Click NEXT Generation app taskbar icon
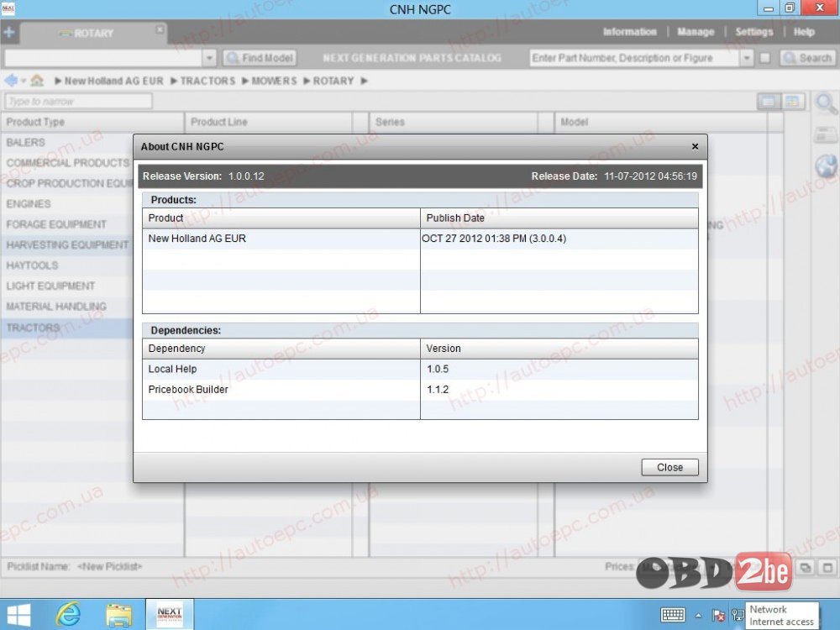This screenshot has width=840, height=630. pos(170,615)
